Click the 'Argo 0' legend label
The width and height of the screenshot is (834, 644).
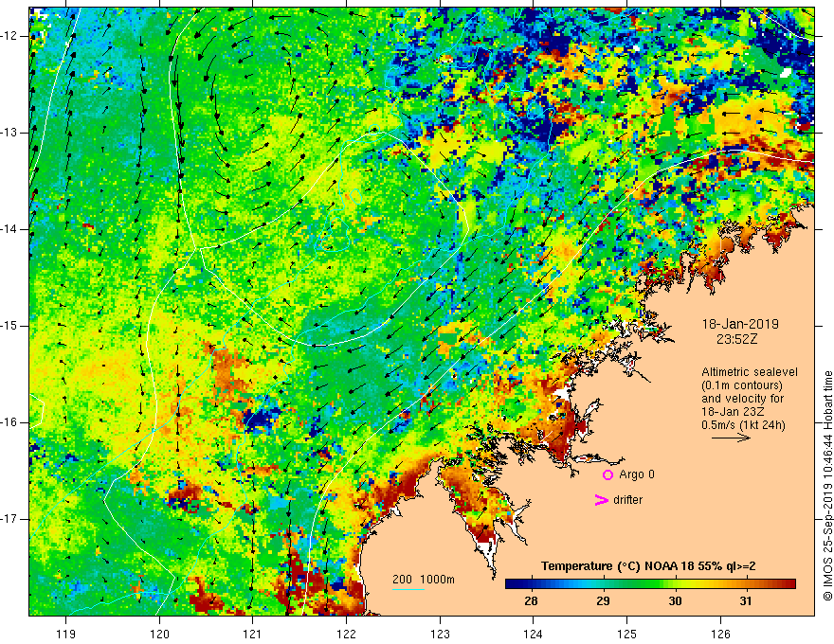[637, 474]
